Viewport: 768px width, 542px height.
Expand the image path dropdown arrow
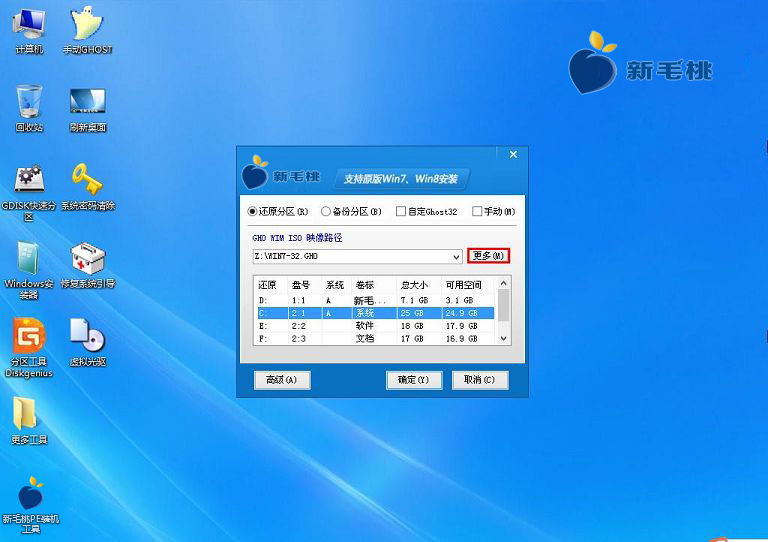pos(456,257)
